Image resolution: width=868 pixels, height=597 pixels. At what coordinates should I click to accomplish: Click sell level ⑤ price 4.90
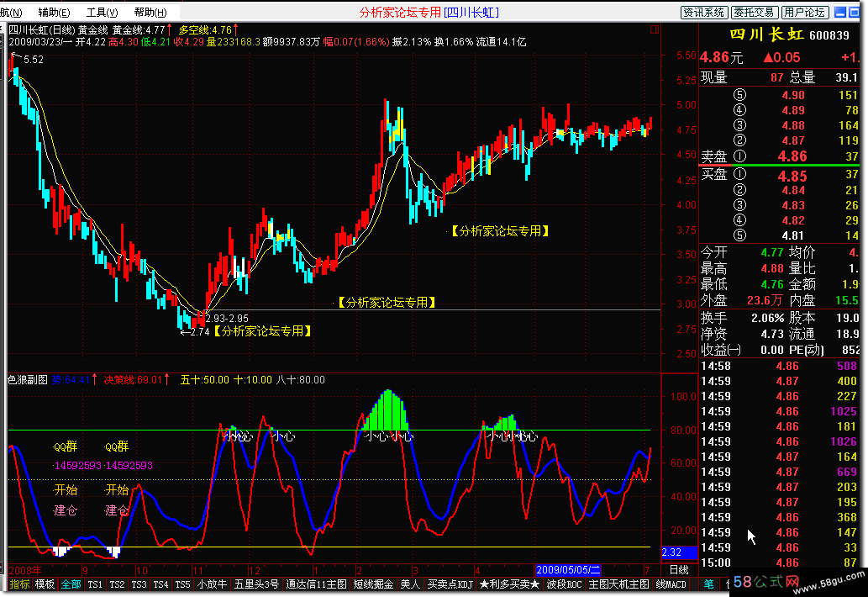pos(793,95)
